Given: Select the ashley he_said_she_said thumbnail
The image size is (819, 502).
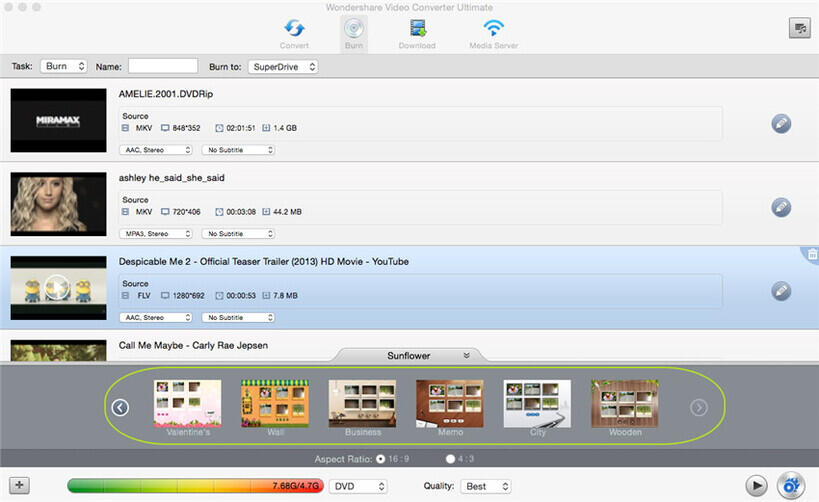Looking at the screenshot, I should pos(58,204).
